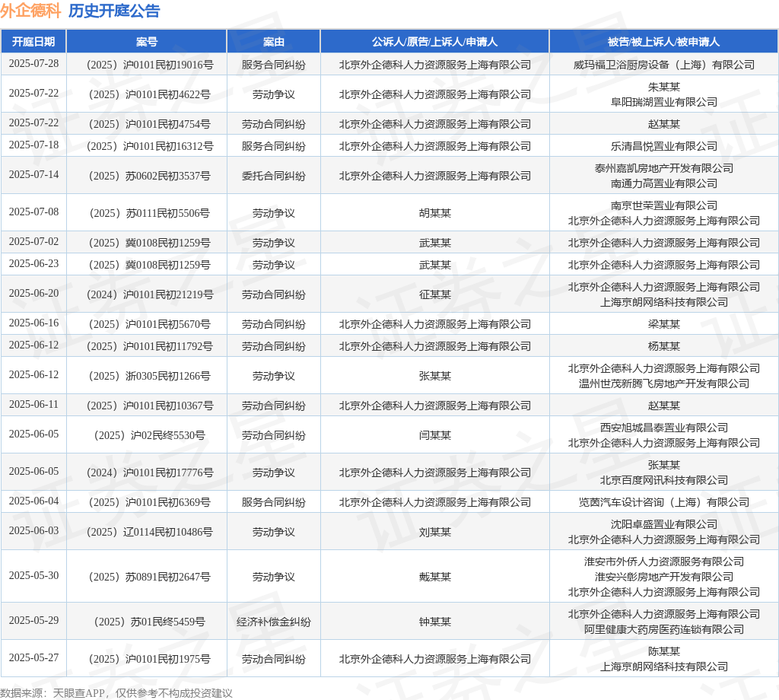The image size is (779, 700).
Task: Click the 历史开庭公告 heading
Action: coord(114,11)
